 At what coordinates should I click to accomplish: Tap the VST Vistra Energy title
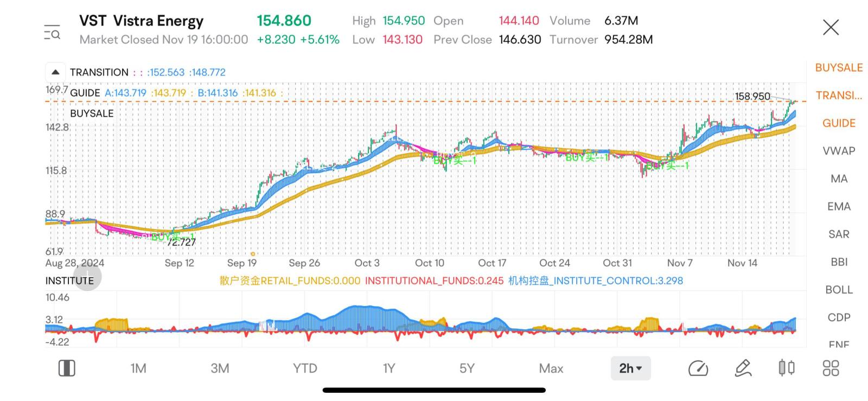tap(141, 21)
